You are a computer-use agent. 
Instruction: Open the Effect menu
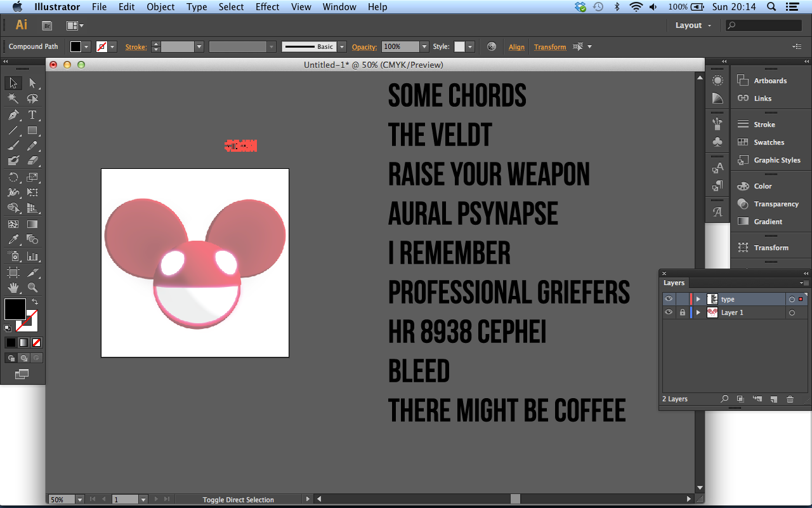point(267,7)
